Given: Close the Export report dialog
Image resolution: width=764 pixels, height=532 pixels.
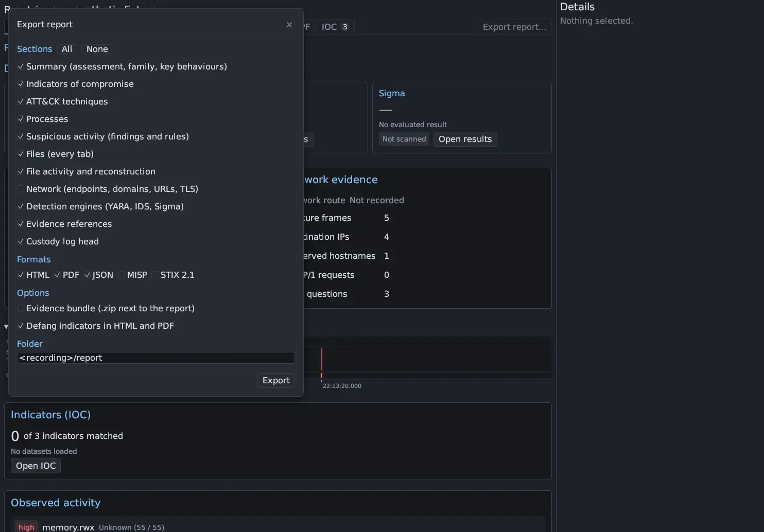Looking at the screenshot, I should coord(289,25).
